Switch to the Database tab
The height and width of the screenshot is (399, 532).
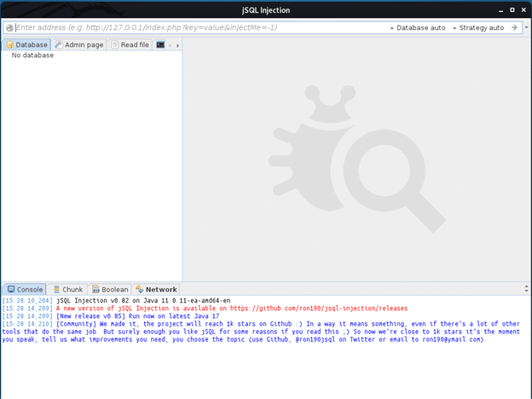[26, 44]
